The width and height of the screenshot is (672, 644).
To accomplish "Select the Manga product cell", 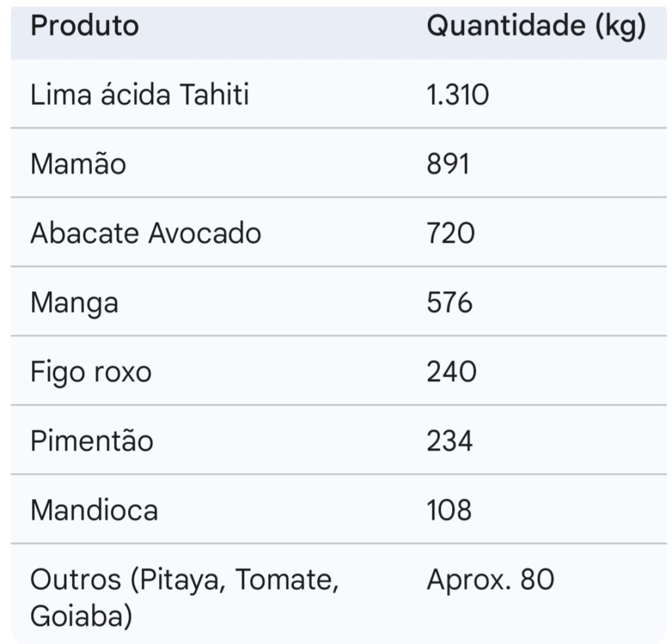I will [74, 303].
